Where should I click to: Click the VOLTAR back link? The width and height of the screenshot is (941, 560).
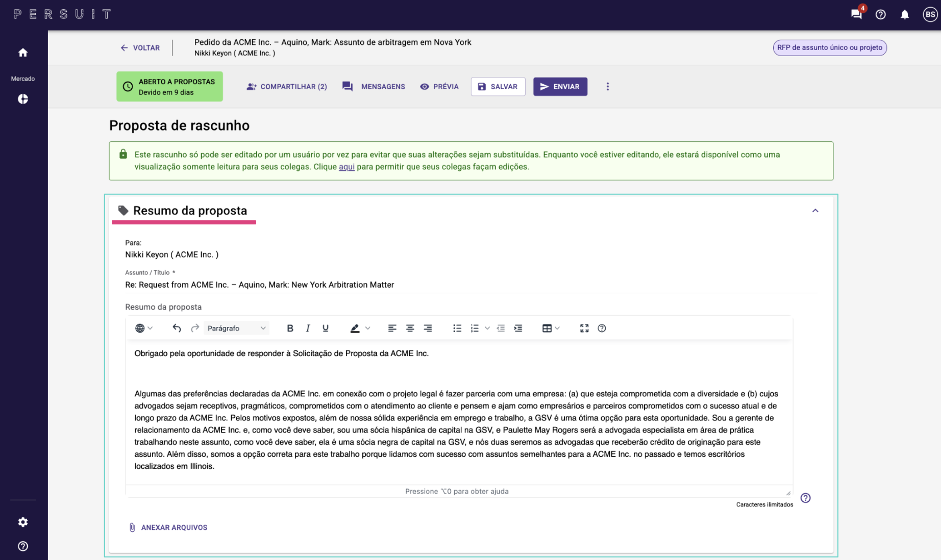(140, 47)
